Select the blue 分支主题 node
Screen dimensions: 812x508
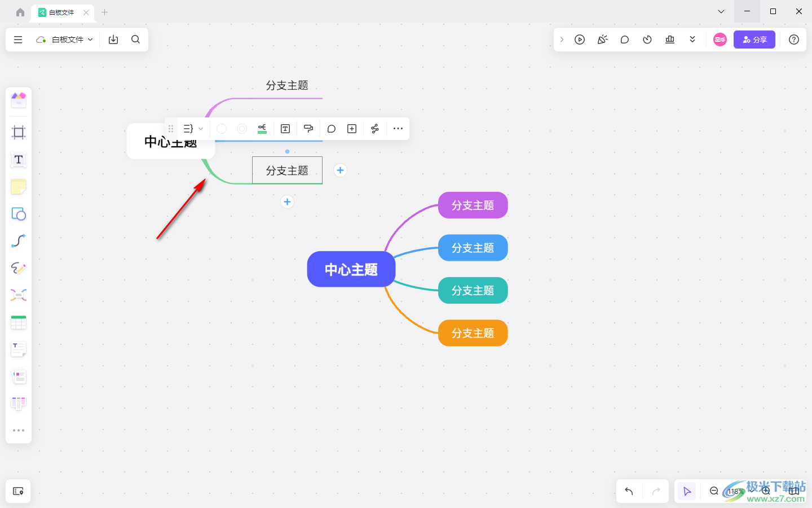(x=473, y=248)
